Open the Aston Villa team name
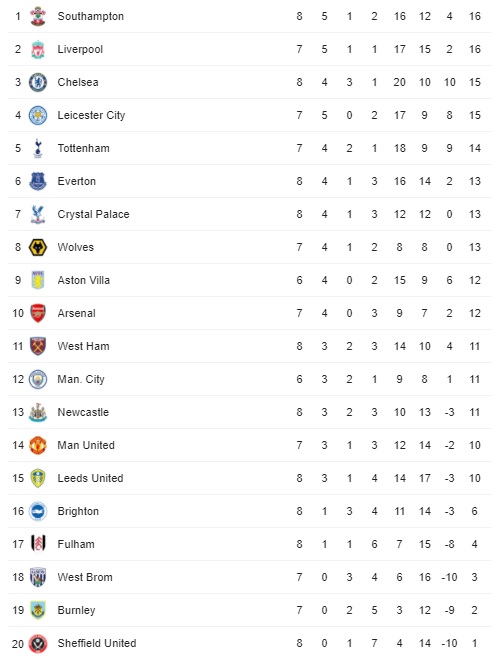Screen dimensions: 492x668 pos(83,280)
